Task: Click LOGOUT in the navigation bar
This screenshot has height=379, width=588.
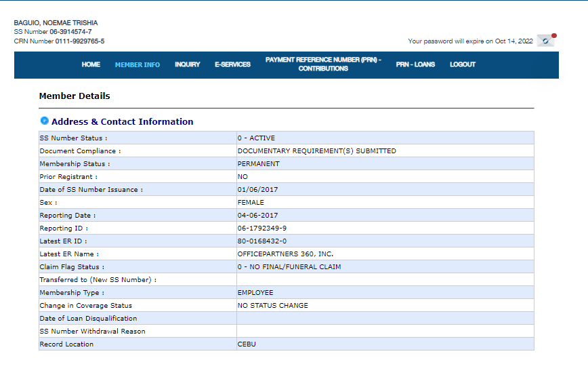Action: (463, 64)
